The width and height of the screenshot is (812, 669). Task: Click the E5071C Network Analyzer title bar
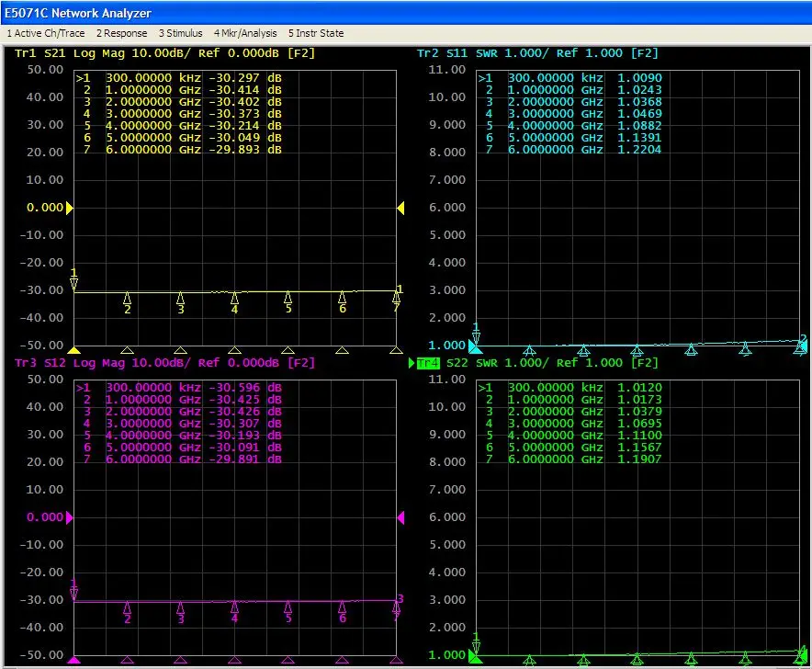[406, 13]
